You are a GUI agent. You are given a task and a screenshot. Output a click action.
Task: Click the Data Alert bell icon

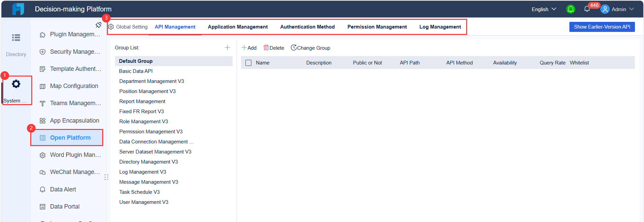click(x=42, y=189)
